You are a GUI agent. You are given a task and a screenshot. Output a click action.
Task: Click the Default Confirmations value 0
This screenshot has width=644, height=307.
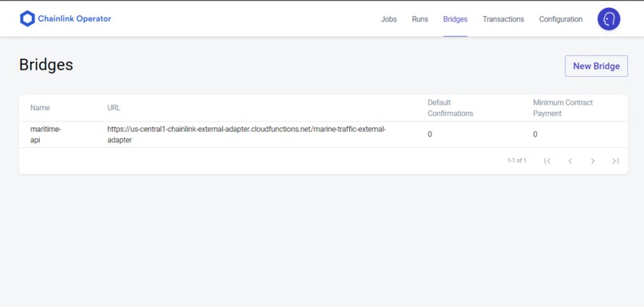pyautogui.click(x=430, y=134)
